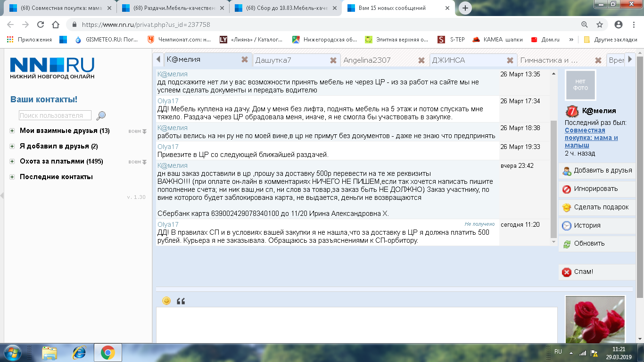Close the К@мелия chat tab
The height and width of the screenshot is (362, 644).
(245, 60)
